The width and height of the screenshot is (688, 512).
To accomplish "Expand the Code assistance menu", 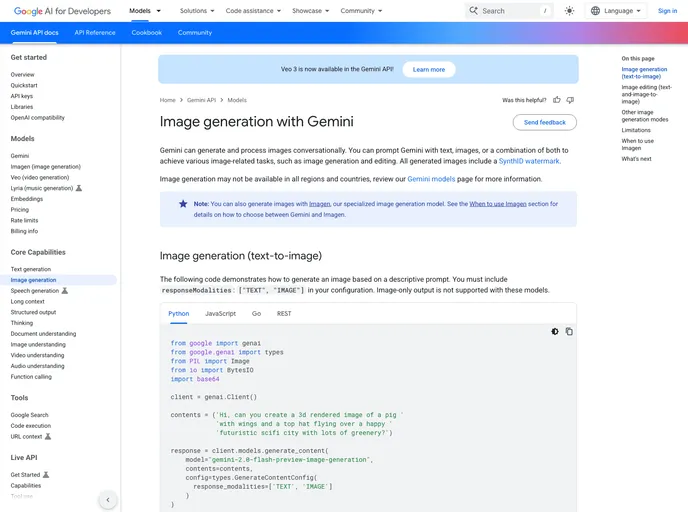I will (253, 11).
